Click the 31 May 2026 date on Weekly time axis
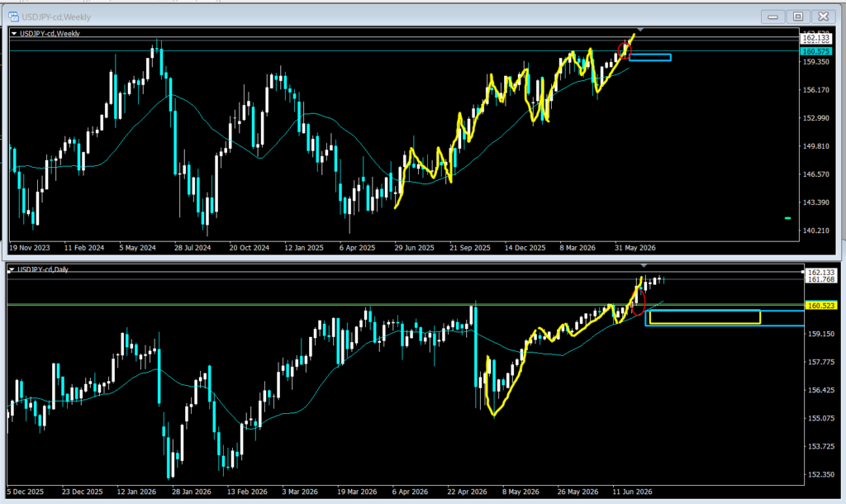Screen dimensions: 846x504 click(635, 248)
